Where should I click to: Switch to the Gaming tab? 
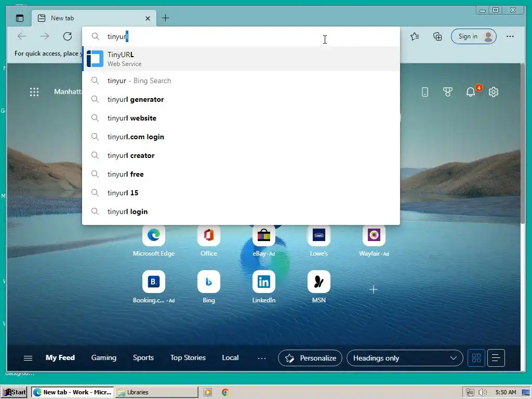pyautogui.click(x=104, y=357)
